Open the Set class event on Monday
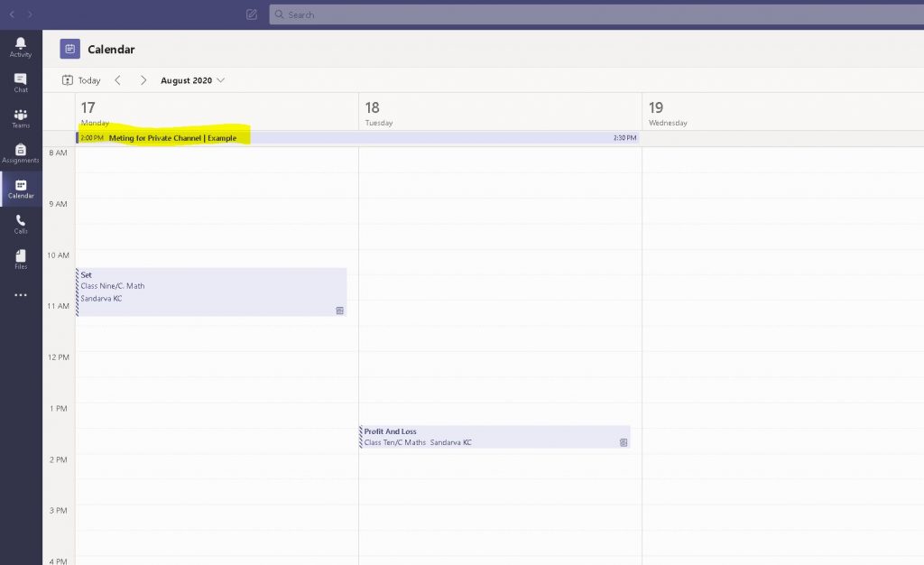This screenshot has height=565, width=924. [x=211, y=292]
